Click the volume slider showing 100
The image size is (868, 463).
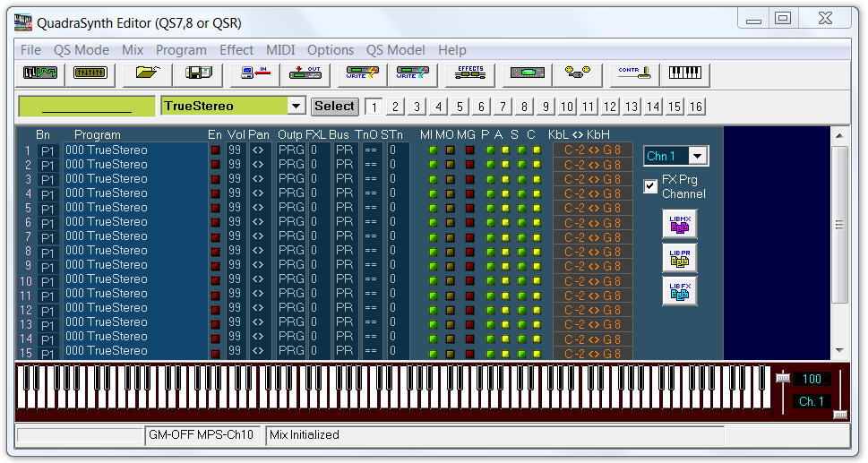pyautogui.click(x=783, y=379)
